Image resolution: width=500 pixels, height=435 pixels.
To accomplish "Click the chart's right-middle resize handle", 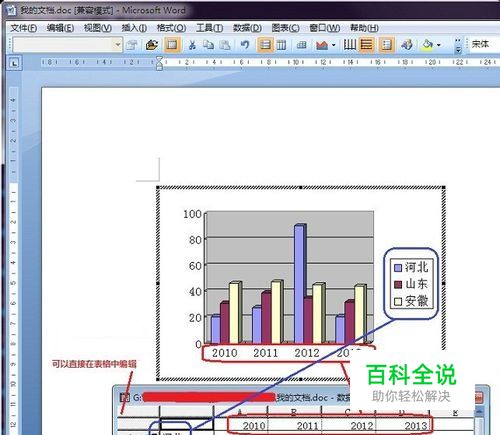I will click(x=444, y=283).
